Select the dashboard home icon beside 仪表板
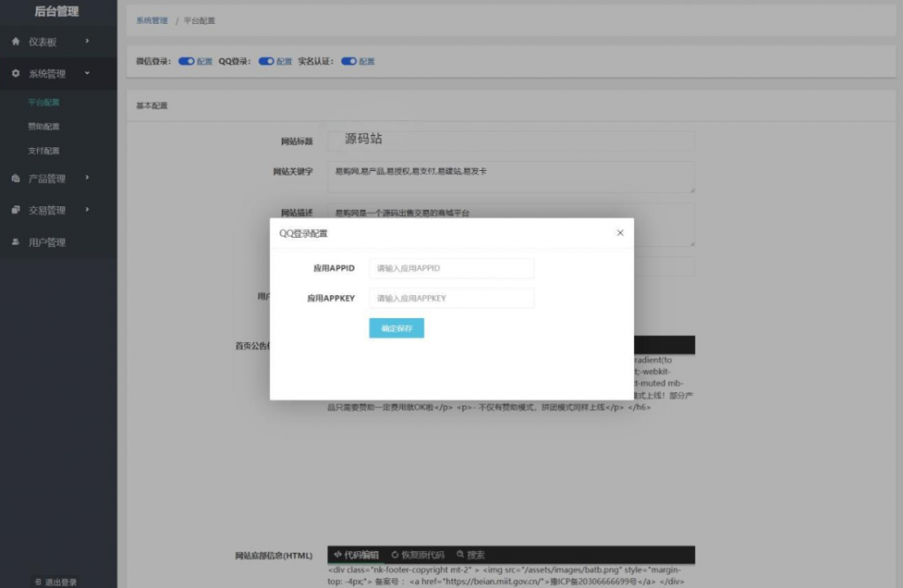 point(16,41)
